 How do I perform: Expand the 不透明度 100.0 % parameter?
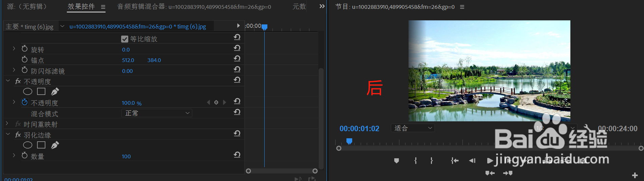pyautogui.click(x=14, y=102)
